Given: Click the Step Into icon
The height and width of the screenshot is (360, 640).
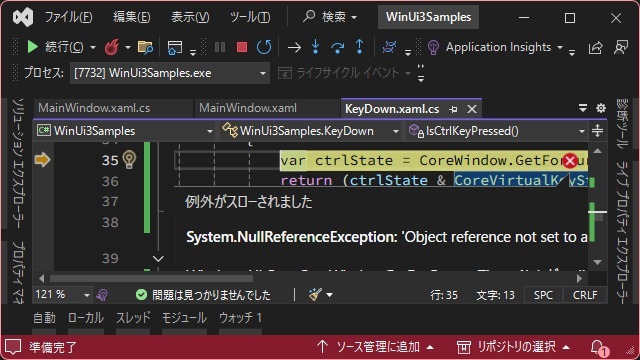Looking at the screenshot, I should 316,47.
